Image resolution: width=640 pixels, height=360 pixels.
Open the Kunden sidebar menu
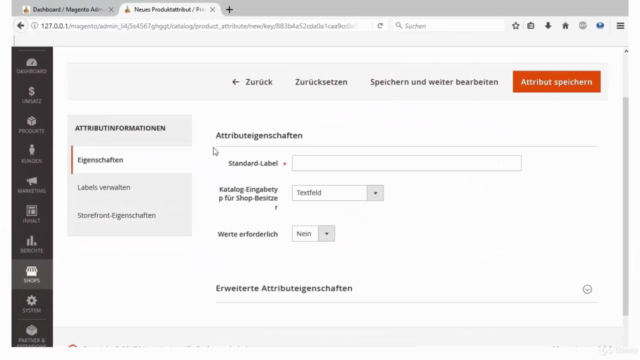pyautogui.click(x=31, y=154)
